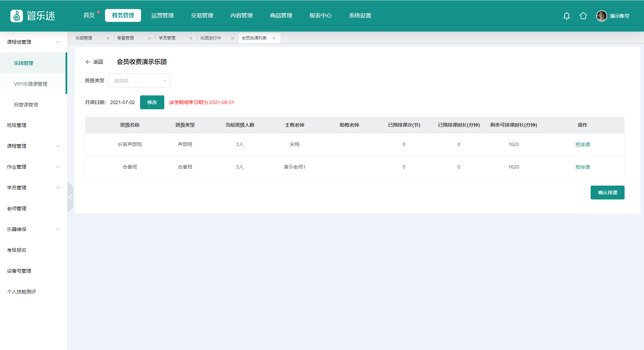This screenshot has width=644, height=350.
Task: Open the 乐团进行中 tab
Action: tap(211, 38)
